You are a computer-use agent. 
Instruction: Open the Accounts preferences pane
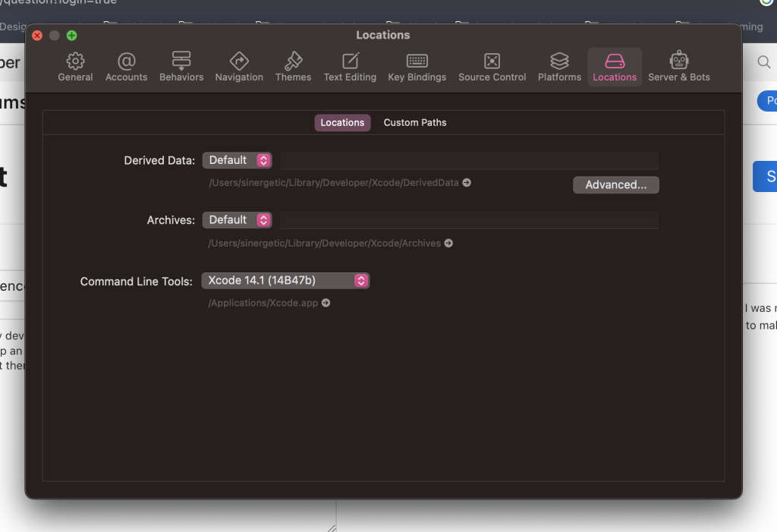pos(126,67)
